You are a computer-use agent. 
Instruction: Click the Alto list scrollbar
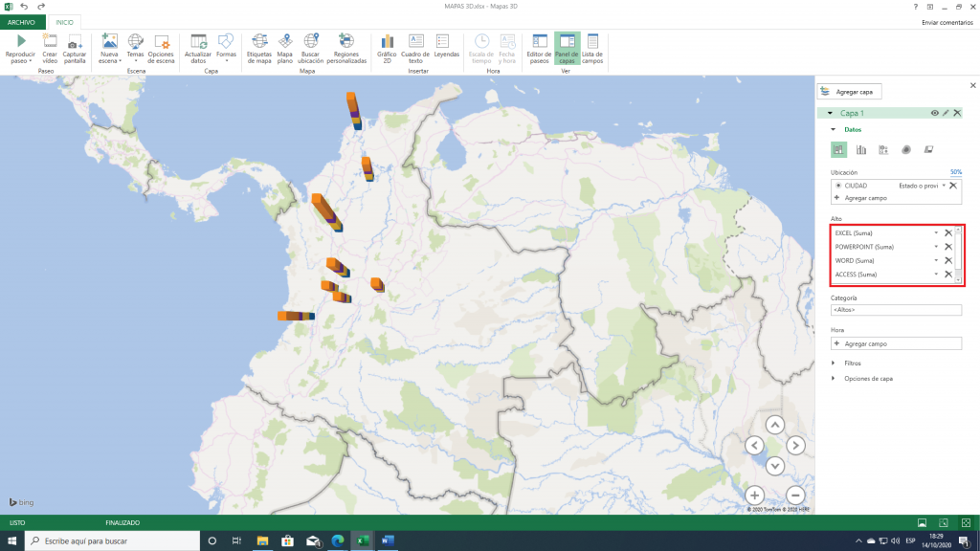pyautogui.click(x=958, y=254)
